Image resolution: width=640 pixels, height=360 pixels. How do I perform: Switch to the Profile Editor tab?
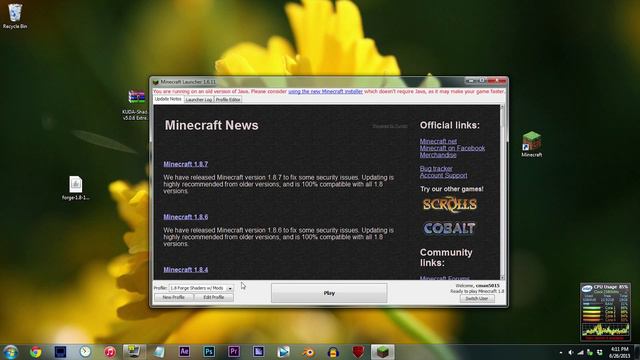228,100
